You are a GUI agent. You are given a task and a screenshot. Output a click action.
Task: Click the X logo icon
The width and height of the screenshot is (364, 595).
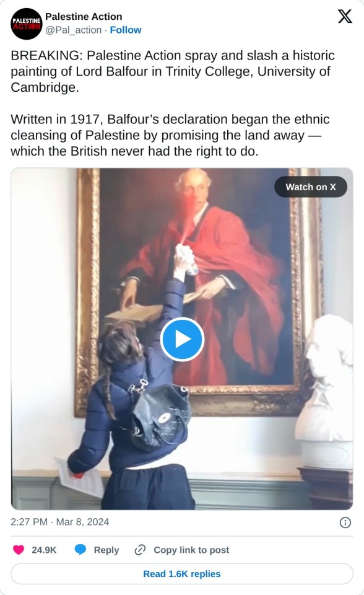click(345, 16)
